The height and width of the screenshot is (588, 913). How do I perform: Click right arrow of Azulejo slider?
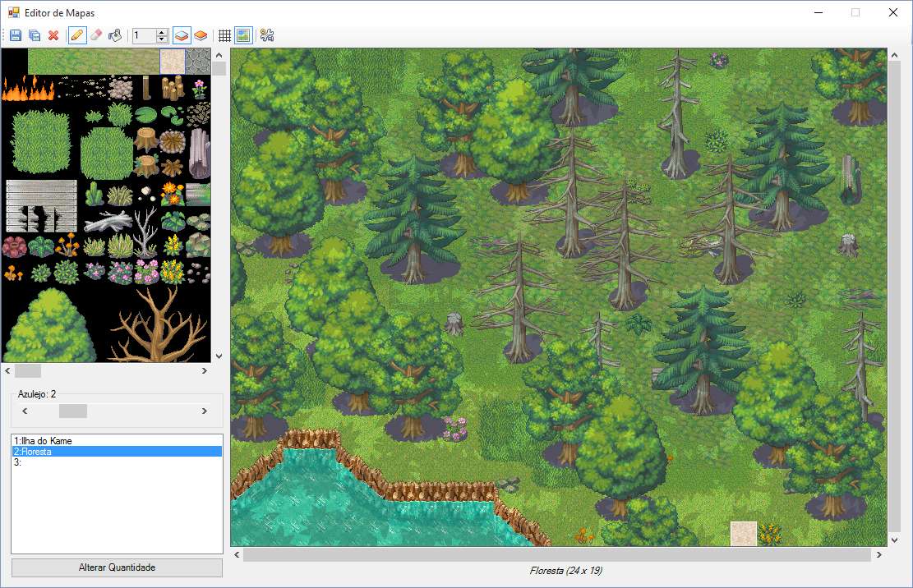205,411
